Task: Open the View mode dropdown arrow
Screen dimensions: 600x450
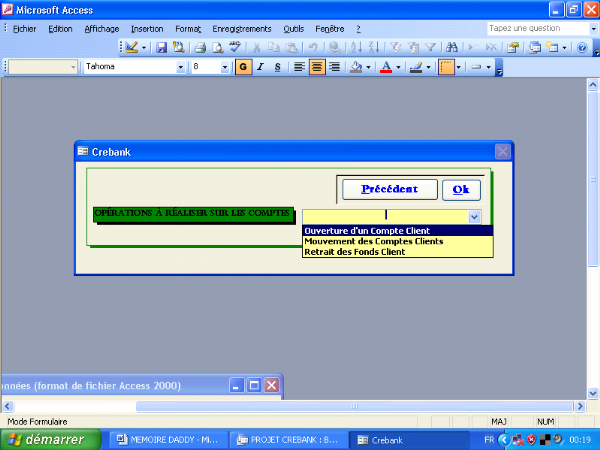Action: coord(144,48)
